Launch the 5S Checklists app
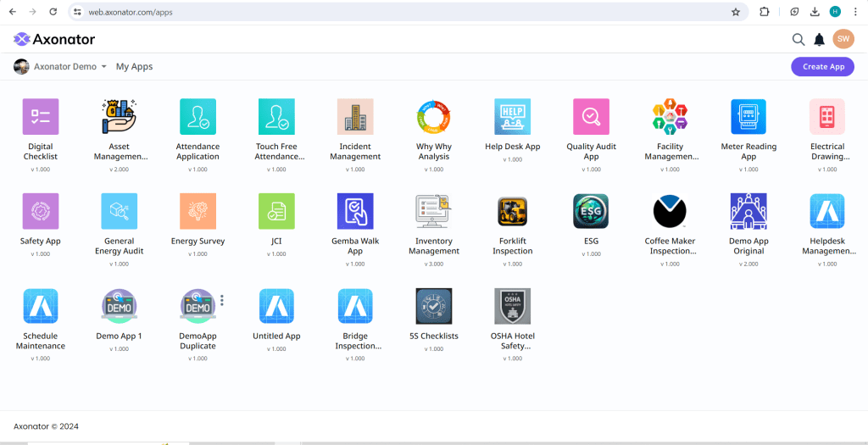868x445 pixels. point(434,307)
